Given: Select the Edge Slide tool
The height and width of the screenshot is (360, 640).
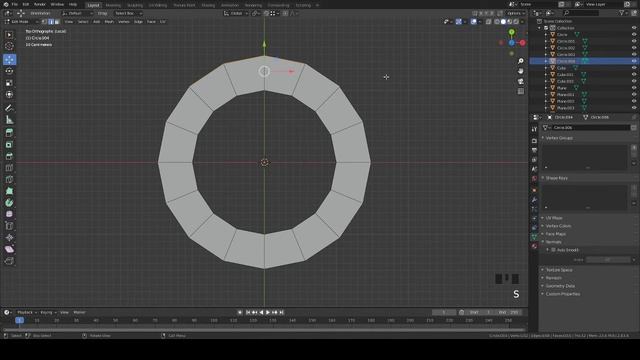Looking at the screenshot, I should tap(9, 226).
